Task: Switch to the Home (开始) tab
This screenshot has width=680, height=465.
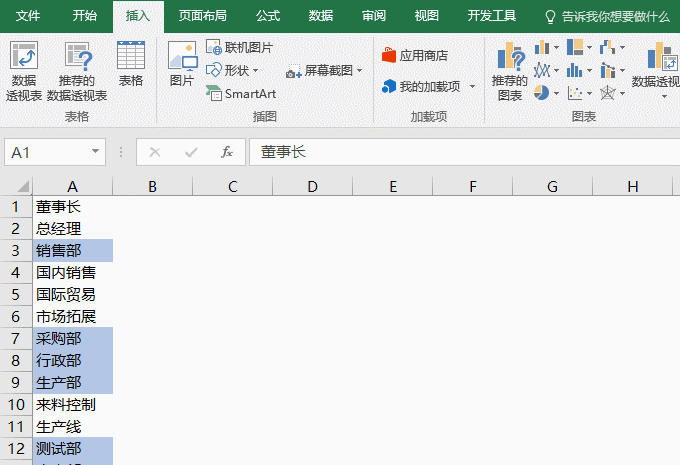Action: [85, 16]
